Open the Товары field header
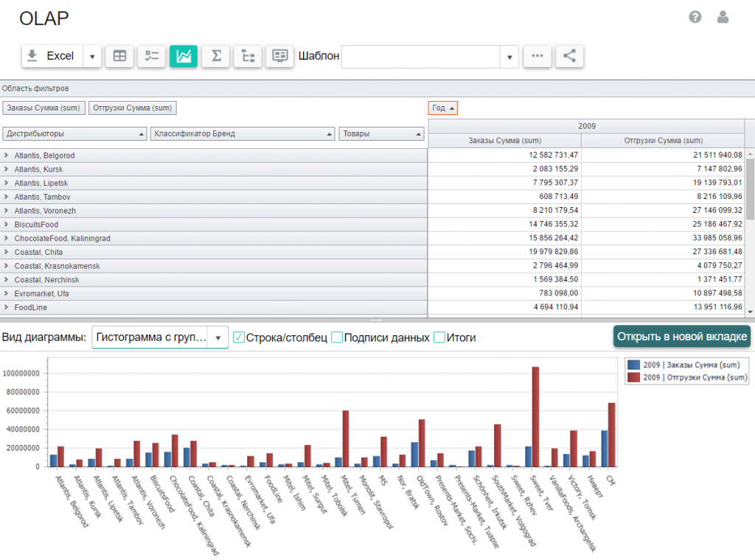 (x=381, y=134)
